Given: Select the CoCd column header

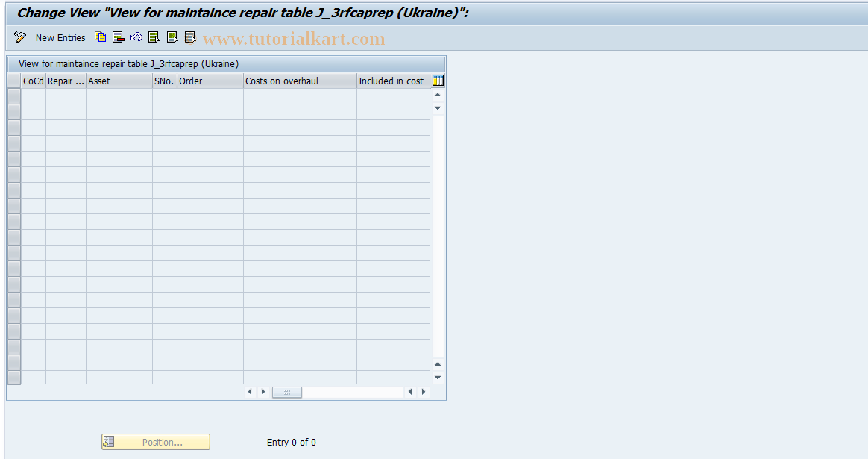Looking at the screenshot, I should (x=34, y=81).
